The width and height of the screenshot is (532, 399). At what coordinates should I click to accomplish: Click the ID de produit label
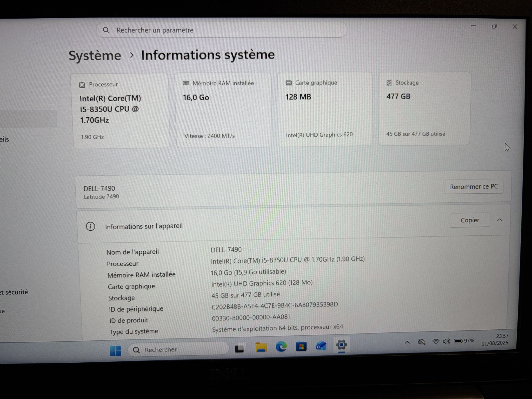[x=129, y=321]
